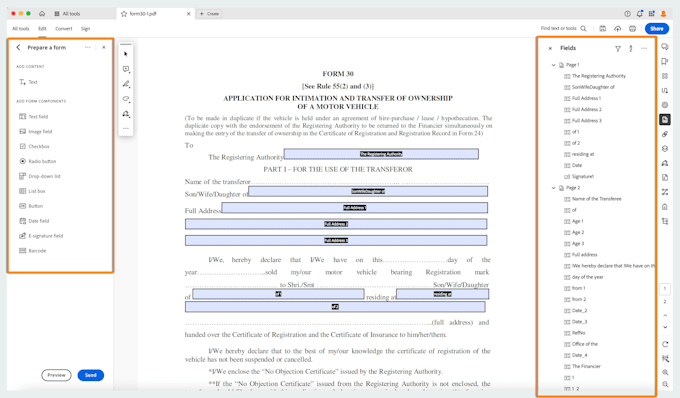680x398 pixels.
Task: Select 'Name of the Transferee' field entry
Action: [x=592, y=199]
